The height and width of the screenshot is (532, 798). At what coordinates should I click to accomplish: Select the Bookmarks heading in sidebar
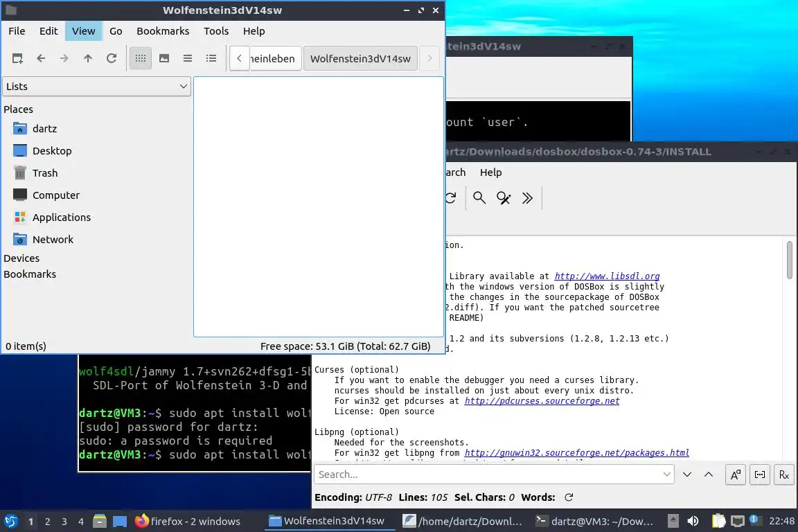coord(30,274)
